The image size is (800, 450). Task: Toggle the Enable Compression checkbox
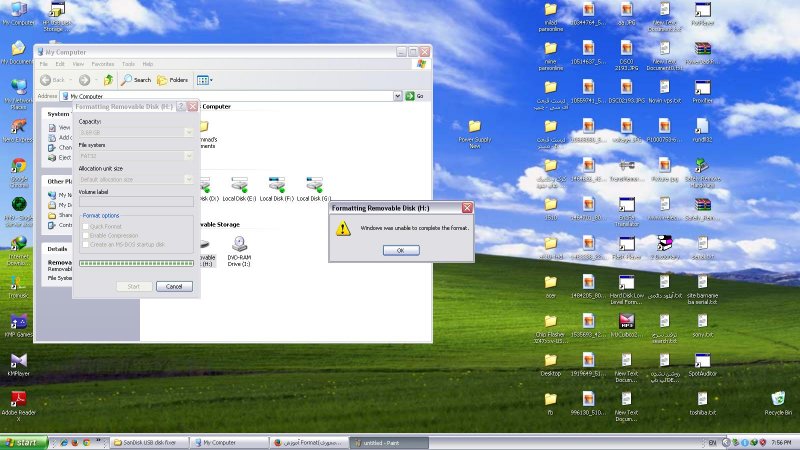click(x=86, y=236)
